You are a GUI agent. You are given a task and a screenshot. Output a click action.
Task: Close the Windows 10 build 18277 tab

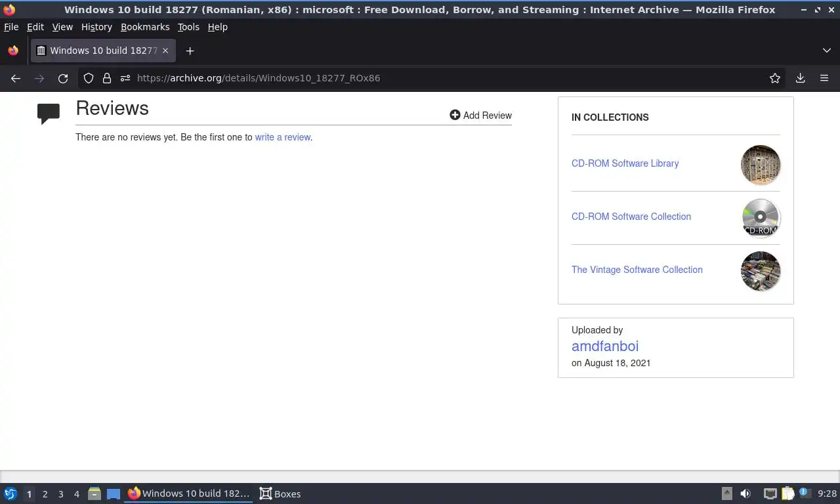click(165, 51)
